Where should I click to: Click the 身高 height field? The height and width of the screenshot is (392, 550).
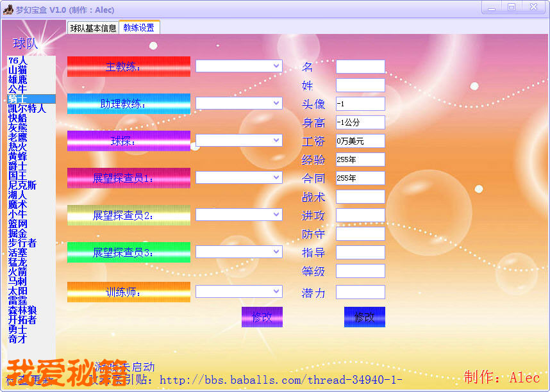(360, 122)
